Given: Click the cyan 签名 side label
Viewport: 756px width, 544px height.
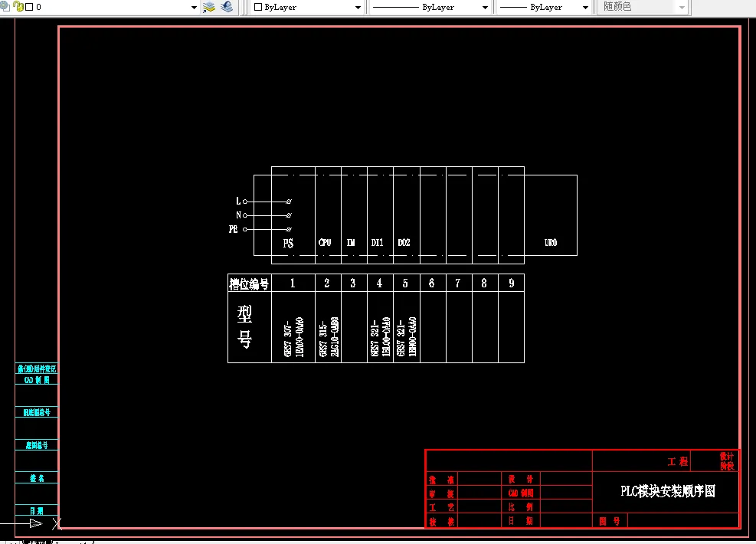Looking at the screenshot, I should (x=37, y=478).
